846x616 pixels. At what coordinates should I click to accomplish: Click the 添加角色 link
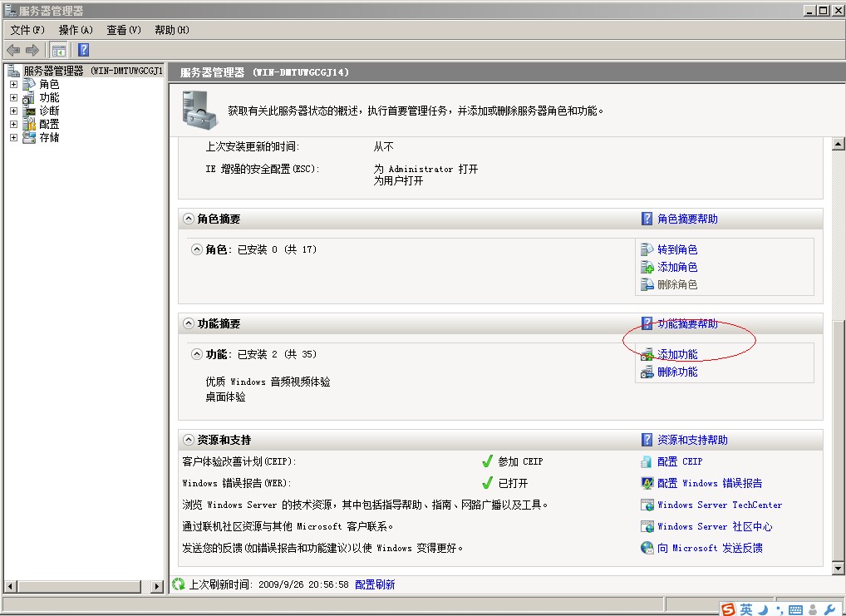[x=677, y=267]
